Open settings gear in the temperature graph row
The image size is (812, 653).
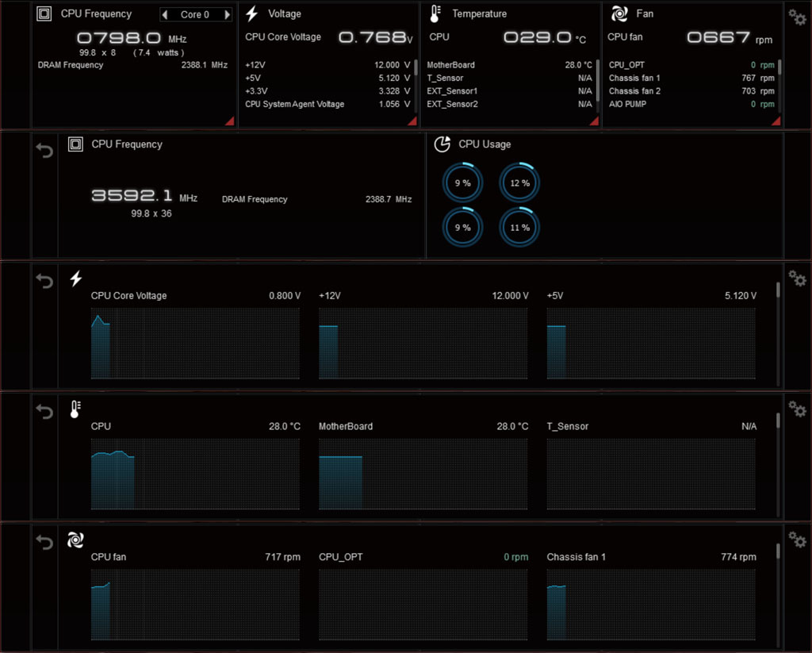[797, 409]
